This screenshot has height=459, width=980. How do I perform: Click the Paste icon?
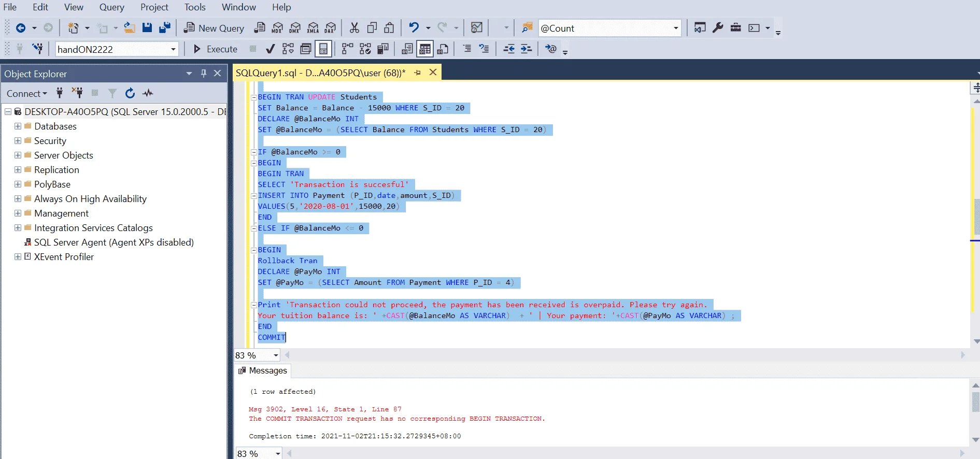[x=389, y=28]
